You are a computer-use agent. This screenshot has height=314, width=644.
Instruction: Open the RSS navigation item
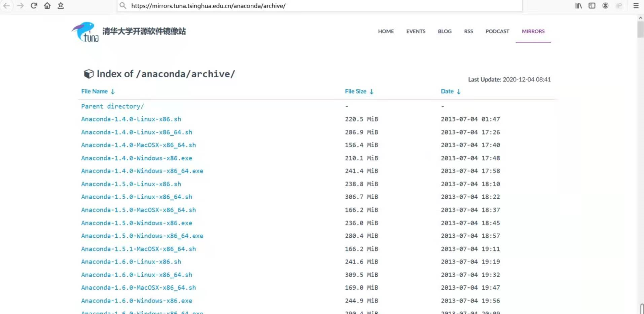[x=469, y=31]
